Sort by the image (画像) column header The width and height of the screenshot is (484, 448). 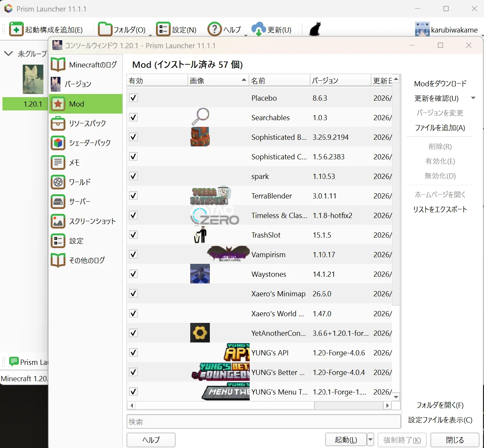218,80
